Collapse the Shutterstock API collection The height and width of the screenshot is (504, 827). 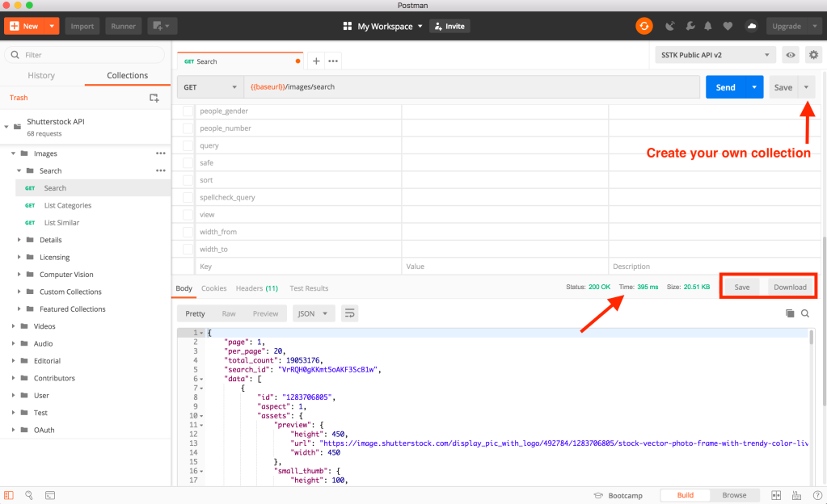[x=6, y=127]
